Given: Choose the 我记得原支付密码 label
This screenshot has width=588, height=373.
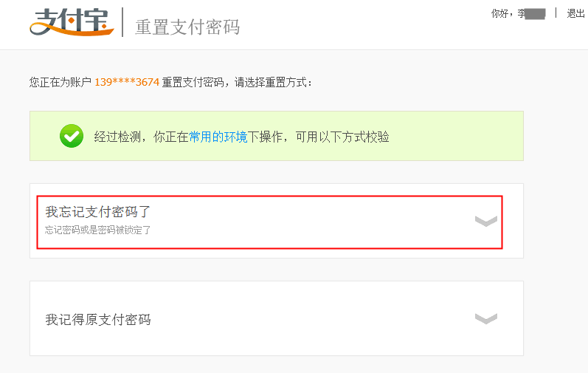Looking at the screenshot, I should (x=98, y=320).
